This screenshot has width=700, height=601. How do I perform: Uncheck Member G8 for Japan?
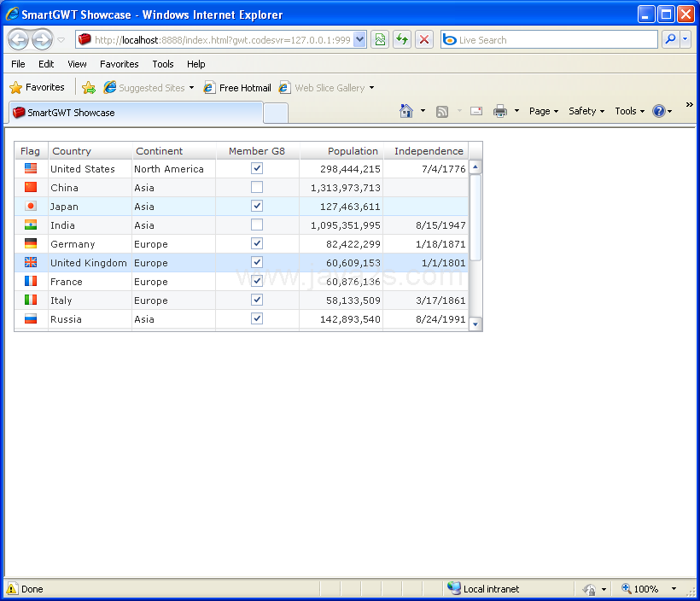[257, 206]
